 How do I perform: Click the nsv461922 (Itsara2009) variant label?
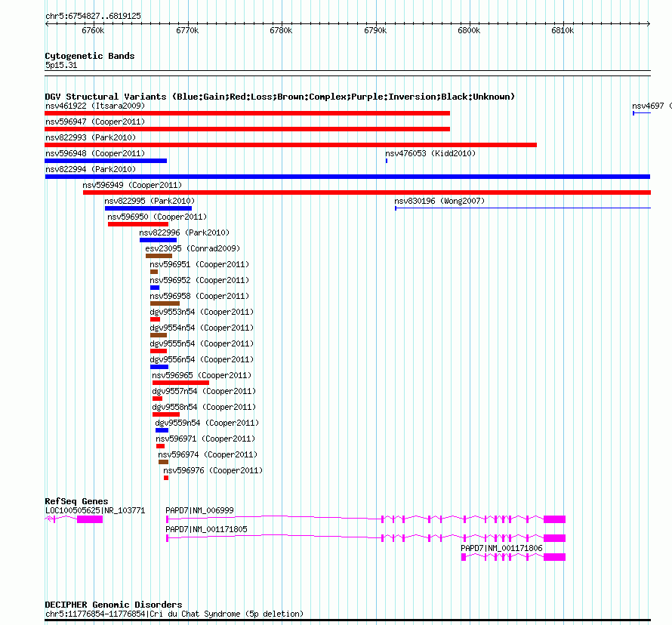coord(95,106)
